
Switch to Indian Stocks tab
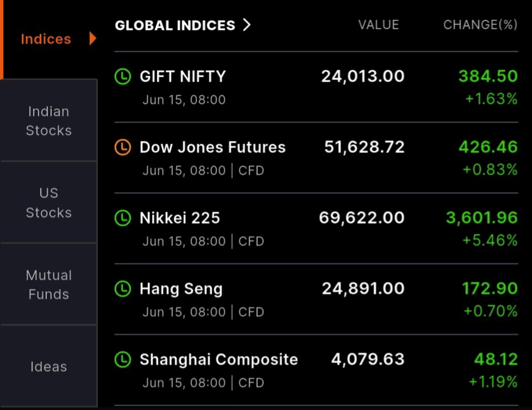49,121
